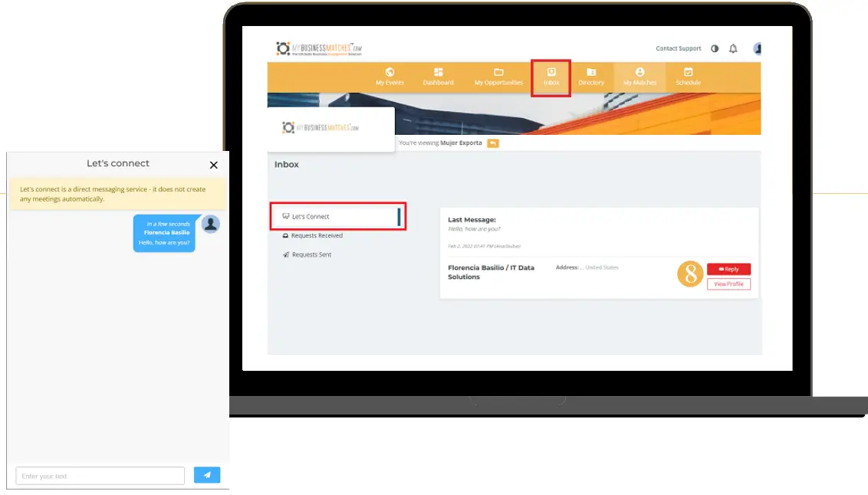Click the 'Hello, how are you?' last message preview
Image resolution: width=868 pixels, height=495 pixels.
click(x=474, y=229)
